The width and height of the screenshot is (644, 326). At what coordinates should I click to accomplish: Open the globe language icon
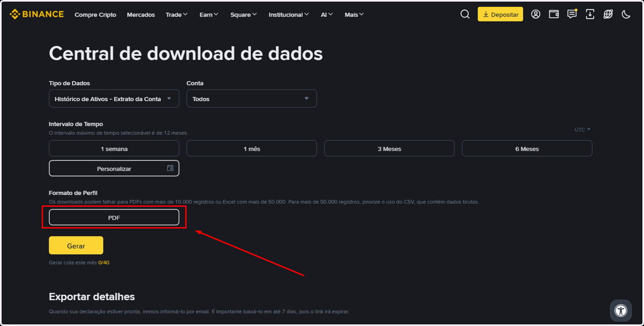click(608, 15)
